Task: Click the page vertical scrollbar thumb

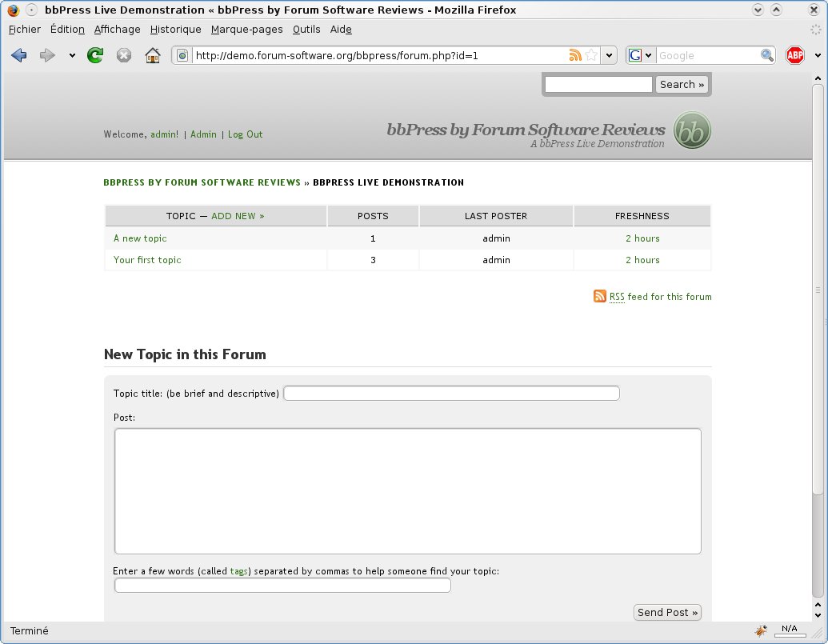Action: coord(818,290)
